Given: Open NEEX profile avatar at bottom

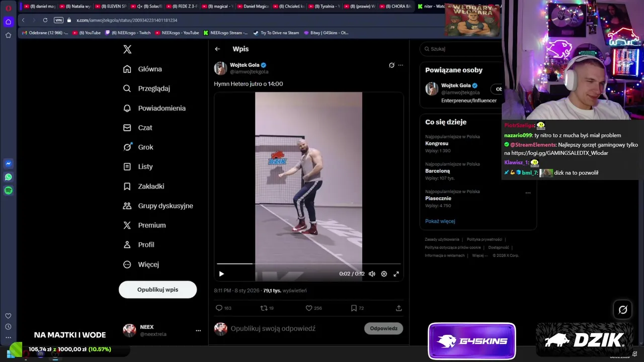Looking at the screenshot, I should [129, 330].
